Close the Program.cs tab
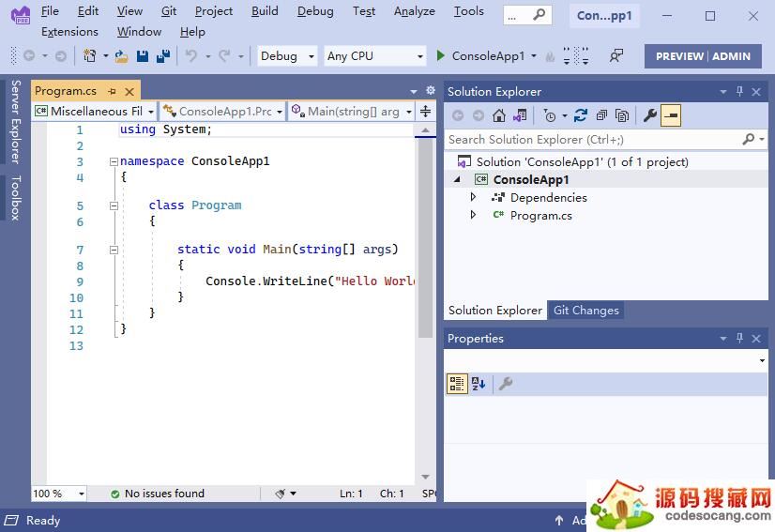The width and height of the screenshot is (775, 532). 129,91
